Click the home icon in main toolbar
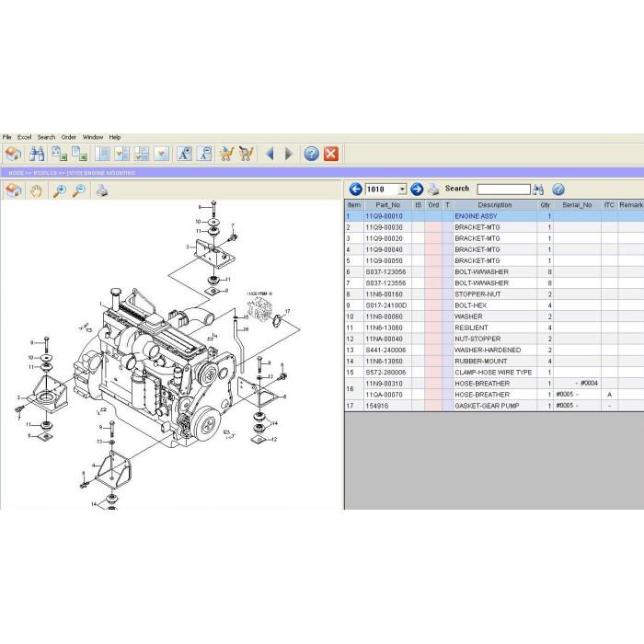This screenshot has width=644, height=644. click(x=13, y=154)
